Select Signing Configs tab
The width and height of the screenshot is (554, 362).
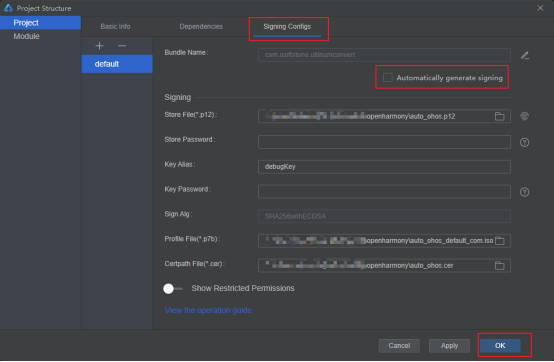(x=287, y=26)
